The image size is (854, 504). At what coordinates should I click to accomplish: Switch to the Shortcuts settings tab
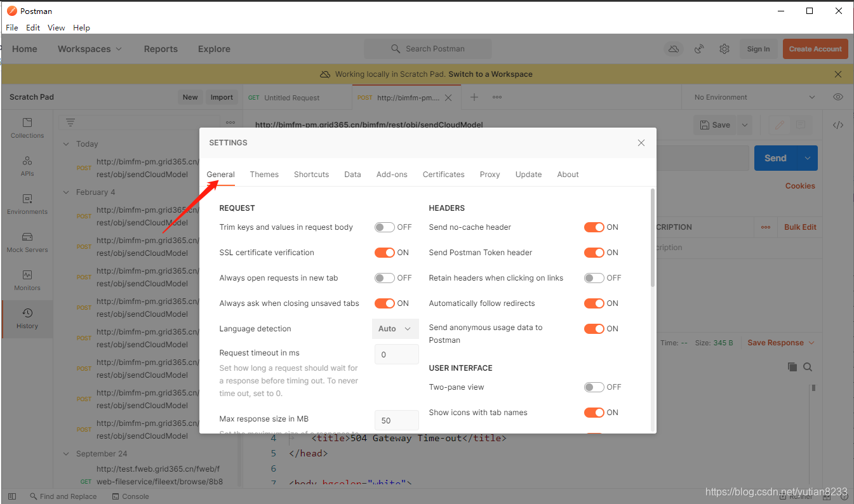311,175
